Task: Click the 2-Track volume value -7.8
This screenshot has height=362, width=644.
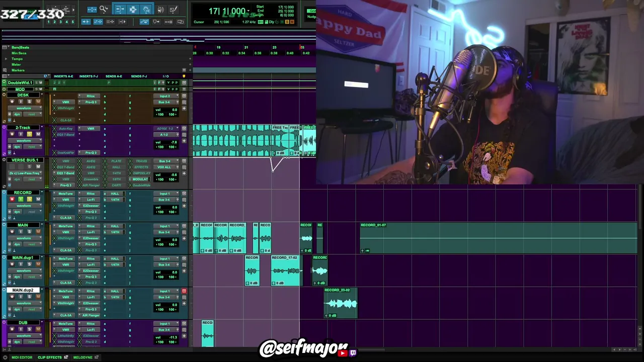Action: point(174,142)
